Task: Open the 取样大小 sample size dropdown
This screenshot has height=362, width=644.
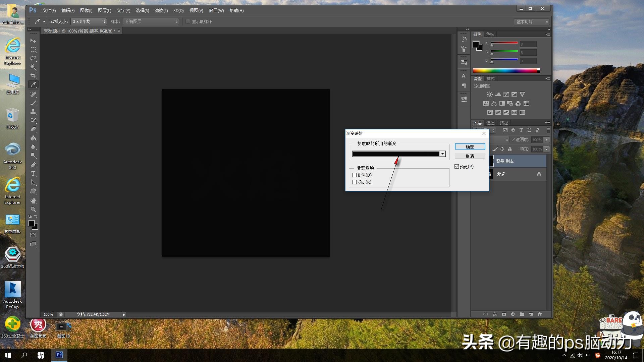Action: (89, 21)
